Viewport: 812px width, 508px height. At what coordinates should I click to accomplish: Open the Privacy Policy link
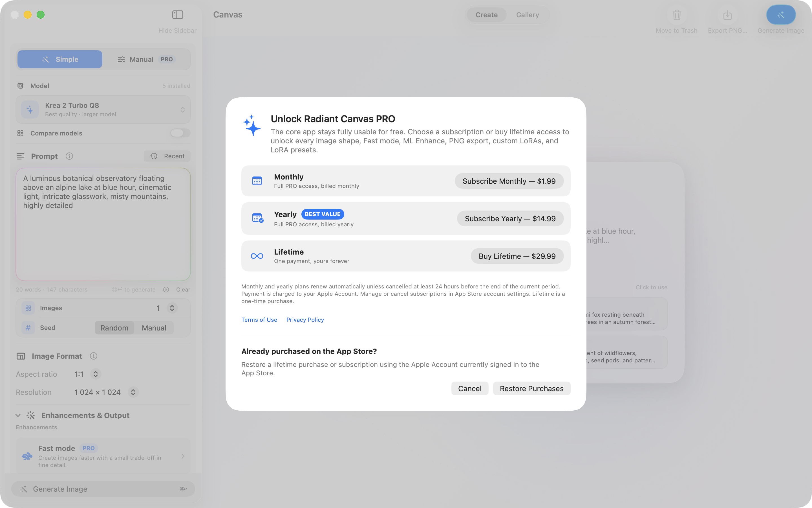pos(305,320)
